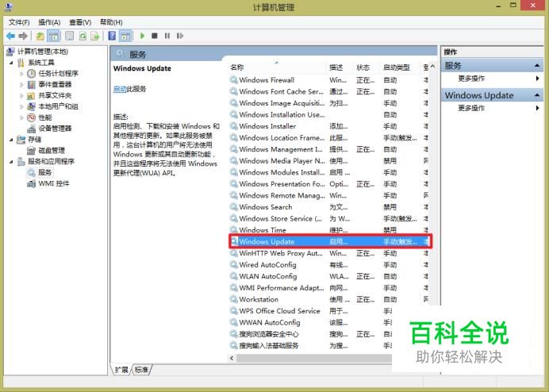The height and width of the screenshot is (392, 549).
Task: Select the Windows Update service row
Action: (x=328, y=242)
